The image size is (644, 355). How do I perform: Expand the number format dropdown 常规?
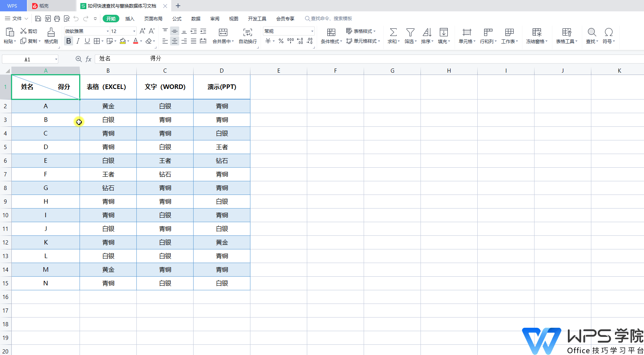pos(312,31)
